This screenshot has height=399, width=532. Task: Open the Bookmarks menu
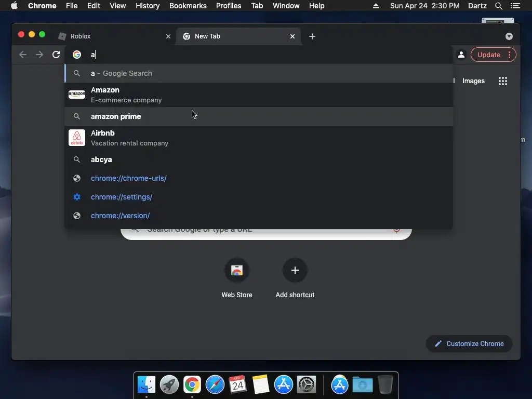pyautogui.click(x=188, y=6)
